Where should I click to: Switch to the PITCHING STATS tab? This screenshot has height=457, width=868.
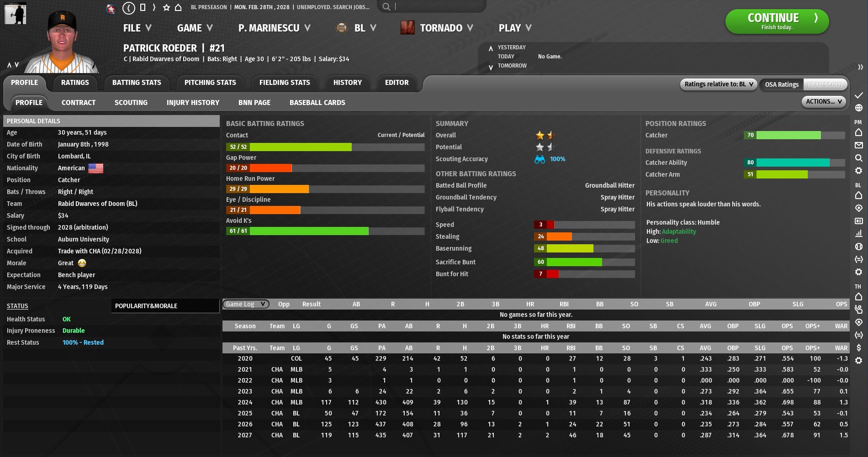(x=210, y=83)
